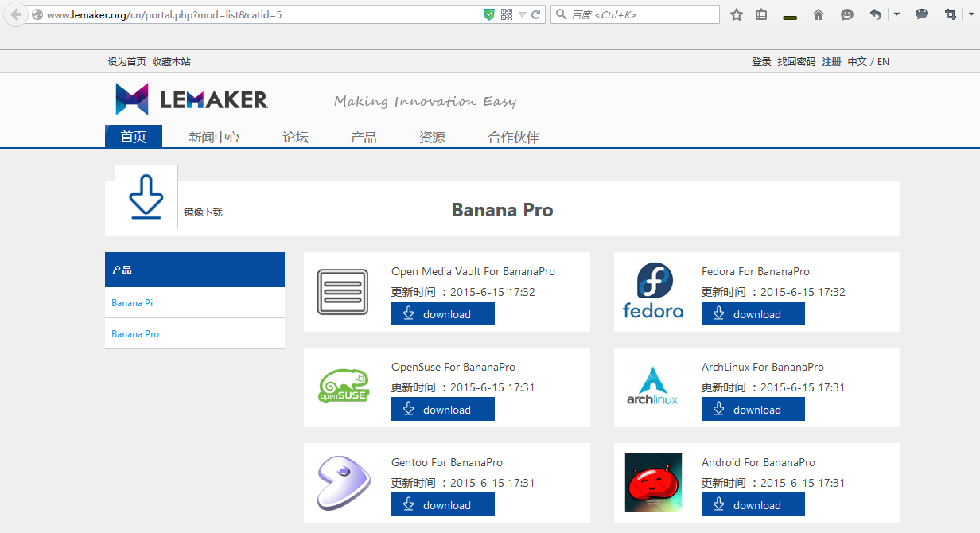Open the 新闻中心 navigation tab
This screenshot has width=980, height=533.
(x=214, y=137)
